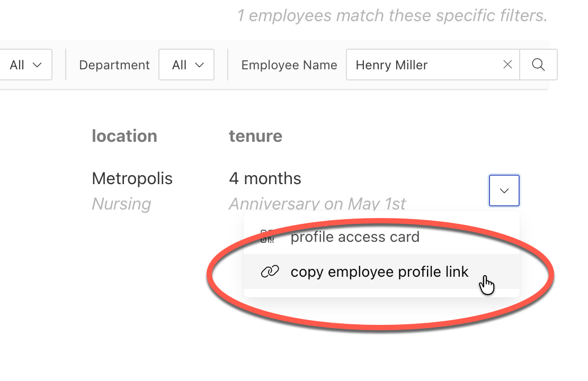
Task: Choose copy employee profile link option
Action: point(382,271)
